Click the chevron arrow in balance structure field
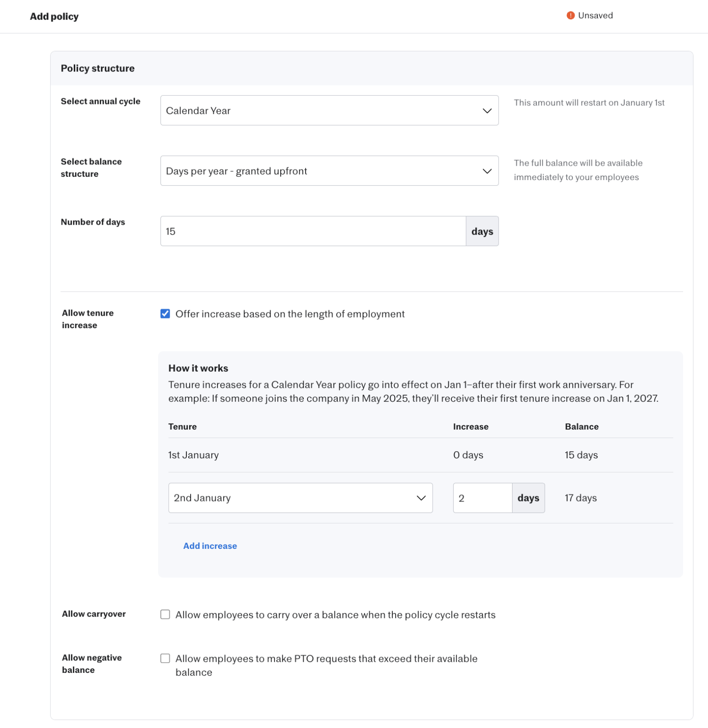Screen dimensions: 708x728 tap(487, 171)
